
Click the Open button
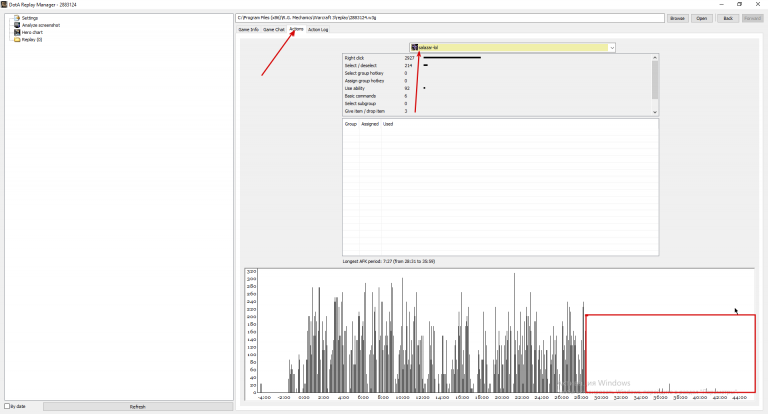pyautogui.click(x=702, y=18)
